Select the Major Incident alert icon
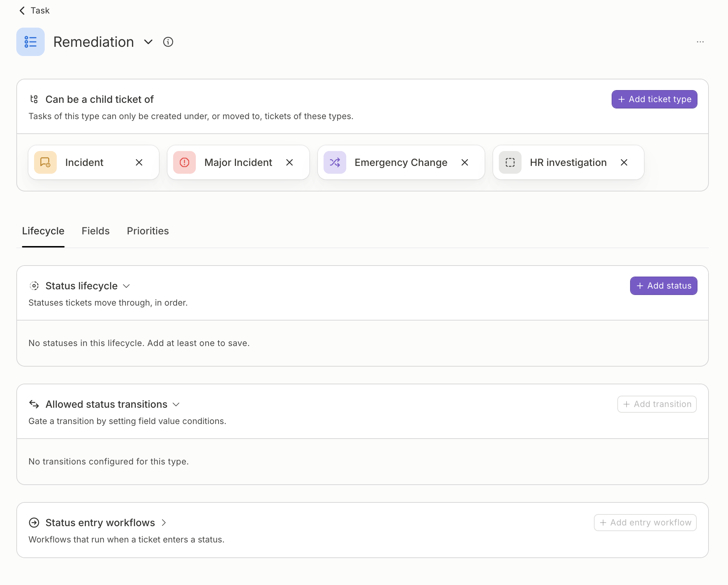728x585 pixels. point(184,162)
